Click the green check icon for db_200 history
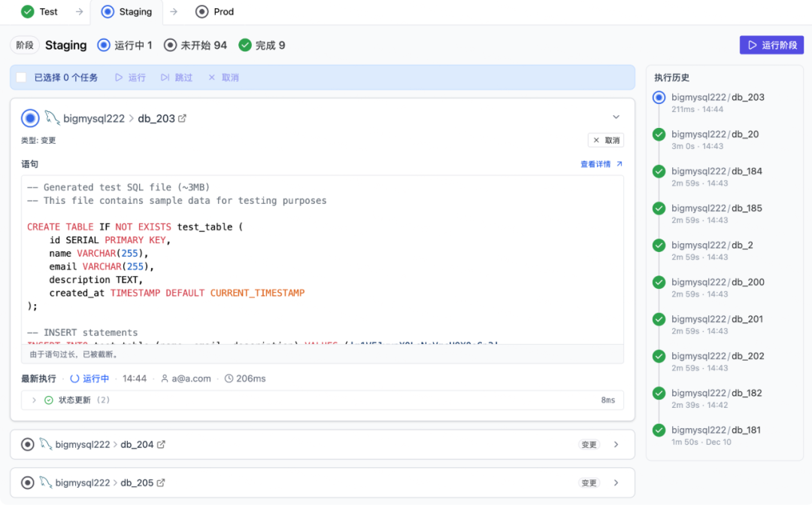The image size is (812, 508). coord(659,282)
